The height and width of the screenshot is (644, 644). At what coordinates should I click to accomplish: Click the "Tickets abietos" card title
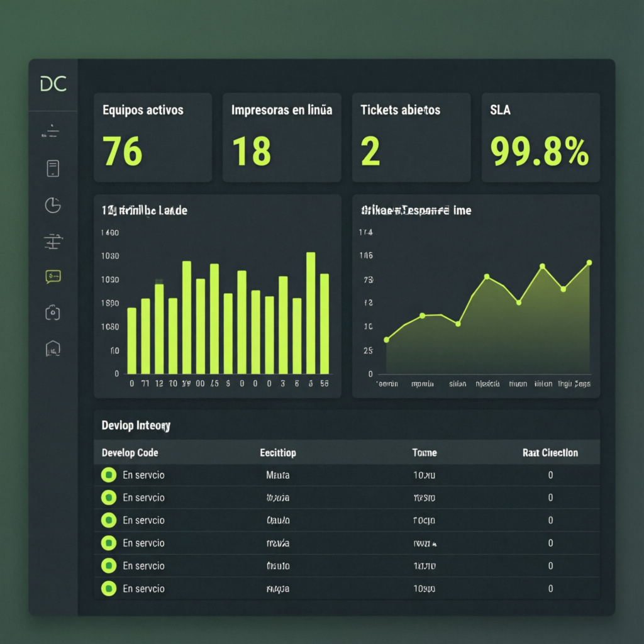401,109
